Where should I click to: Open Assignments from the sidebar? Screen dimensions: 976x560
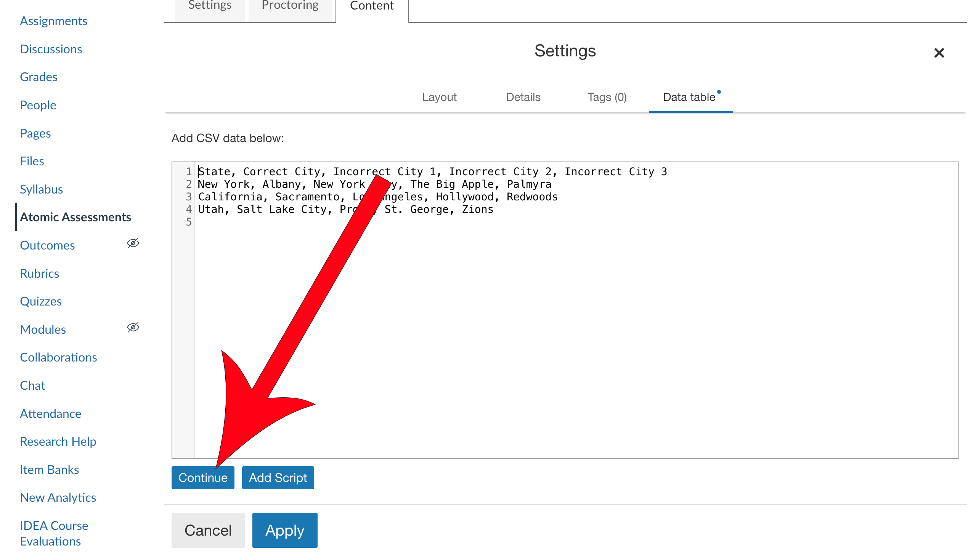click(x=53, y=21)
